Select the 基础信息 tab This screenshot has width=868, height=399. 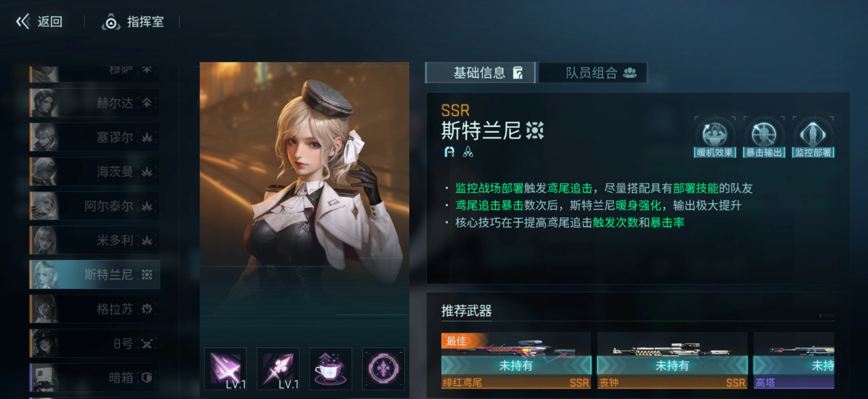pyautogui.click(x=480, y=73)
